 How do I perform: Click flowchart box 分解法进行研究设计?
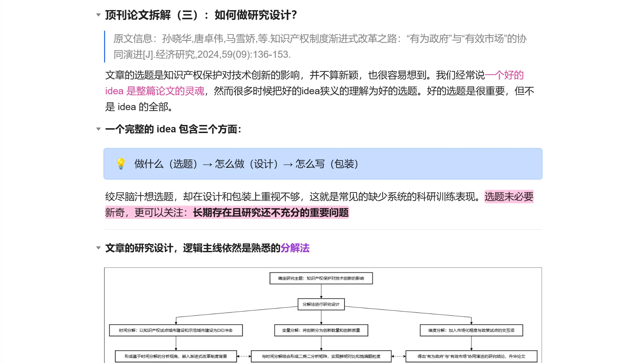tap(321, 304)
